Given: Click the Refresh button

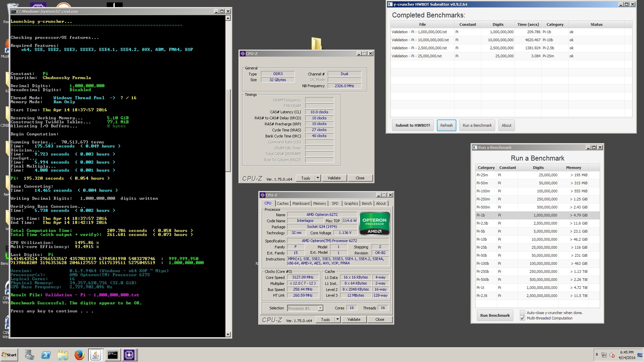Looking at the screenshot, I should point(446,125).
